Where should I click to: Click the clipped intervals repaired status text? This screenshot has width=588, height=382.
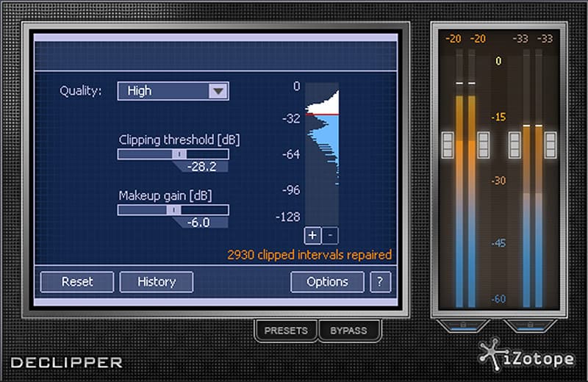coord(309,255)
